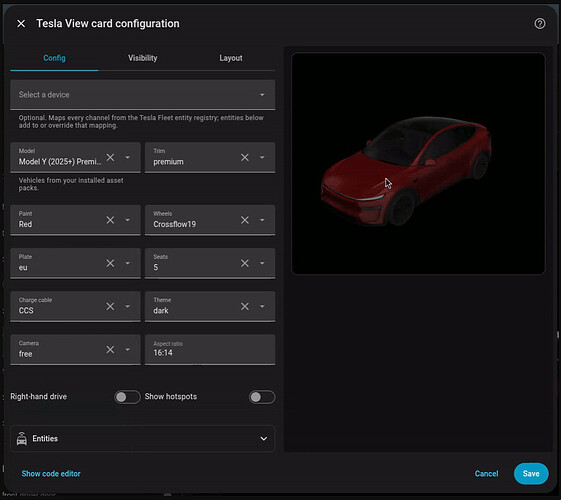The height and width of the screenshot is (500, 561).
Task: Expand the Wheels dropdown arrow
Action: [x=262, y=220]
